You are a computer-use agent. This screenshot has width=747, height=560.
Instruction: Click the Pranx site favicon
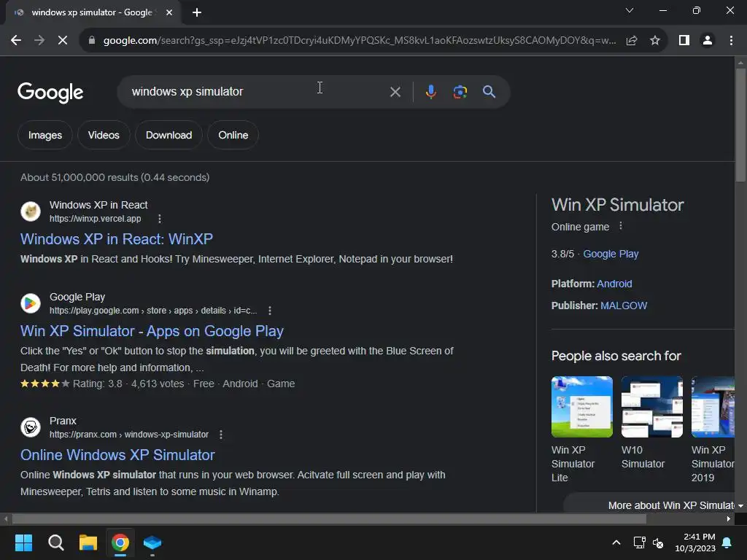pos(31,427)
